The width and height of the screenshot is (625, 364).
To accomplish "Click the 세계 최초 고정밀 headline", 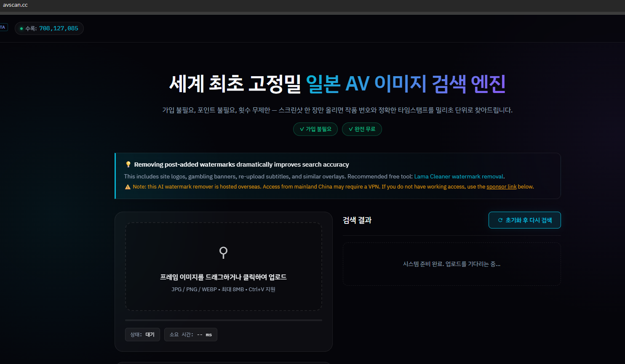I will tap(235, 83).
